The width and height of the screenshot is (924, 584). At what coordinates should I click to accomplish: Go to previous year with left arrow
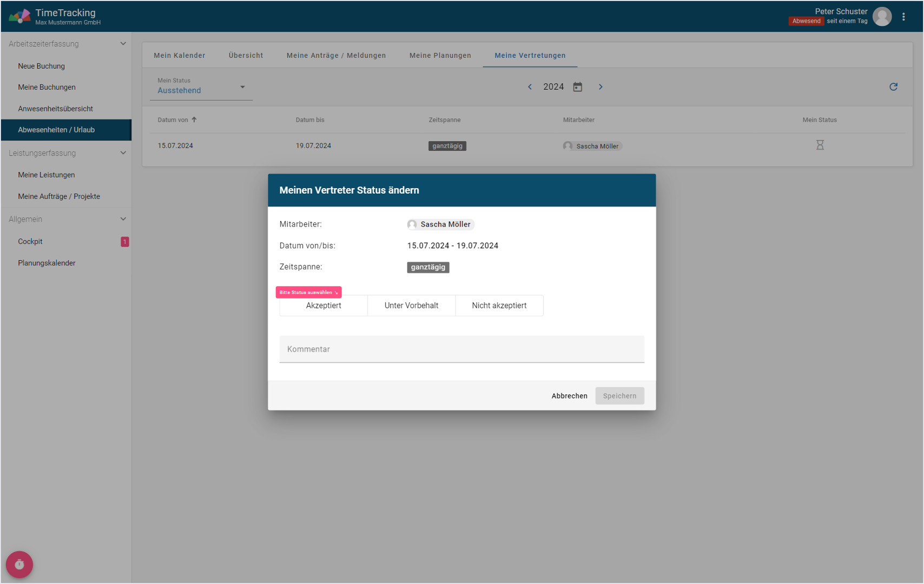530,87
